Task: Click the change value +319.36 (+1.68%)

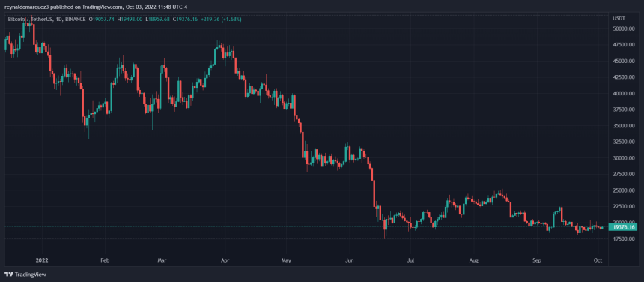Action: [x=221, y=19]
